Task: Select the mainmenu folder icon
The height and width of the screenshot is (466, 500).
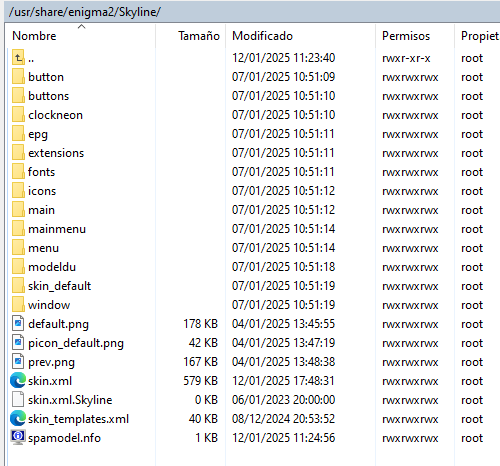Action: (x=18, y=229)
